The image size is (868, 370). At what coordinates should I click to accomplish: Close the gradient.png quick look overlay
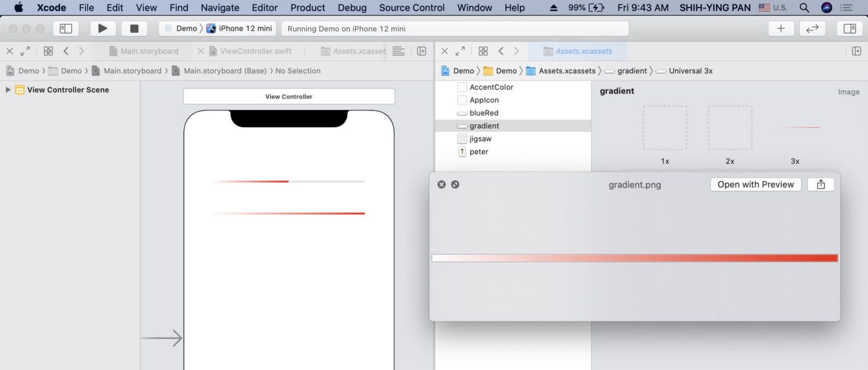tap(441, 184)
